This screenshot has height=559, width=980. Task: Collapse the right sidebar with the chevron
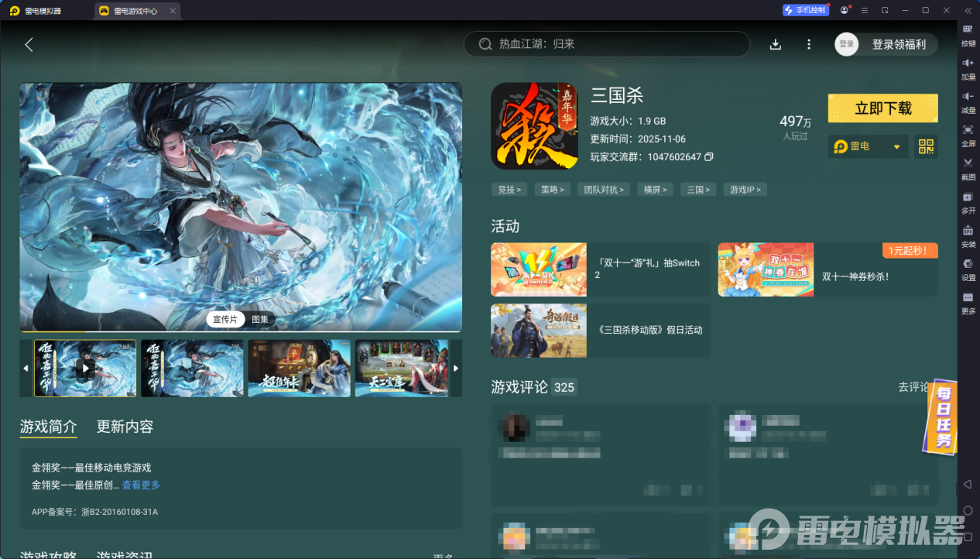(967, 10)
